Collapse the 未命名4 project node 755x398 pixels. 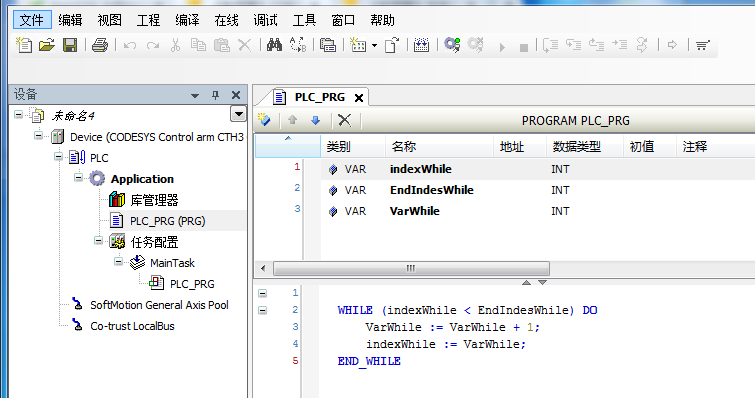tap(18, 115)
